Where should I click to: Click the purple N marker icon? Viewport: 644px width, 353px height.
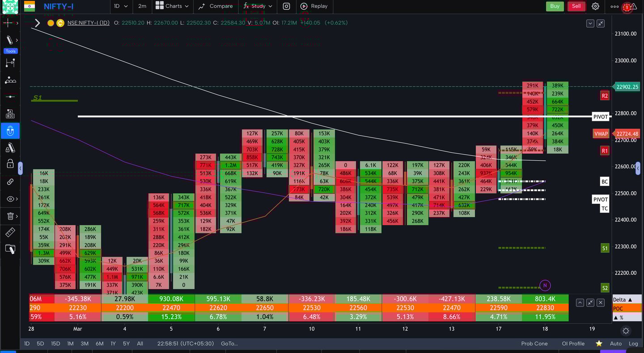545,285
